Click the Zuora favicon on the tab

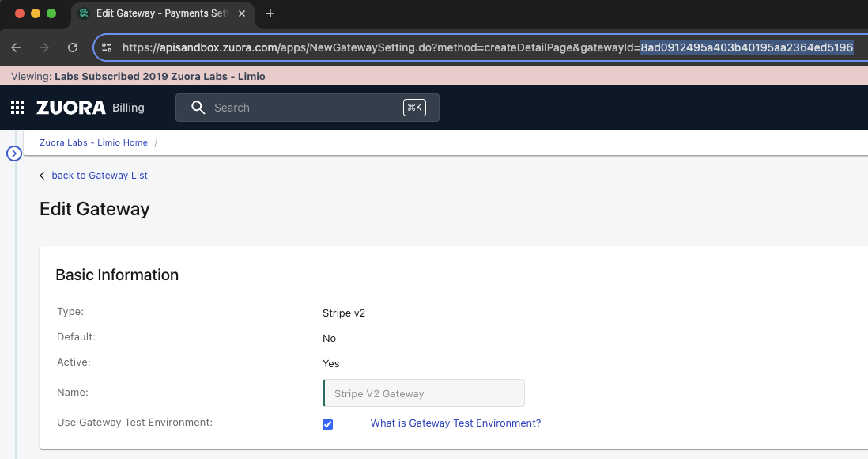[84, 13]
